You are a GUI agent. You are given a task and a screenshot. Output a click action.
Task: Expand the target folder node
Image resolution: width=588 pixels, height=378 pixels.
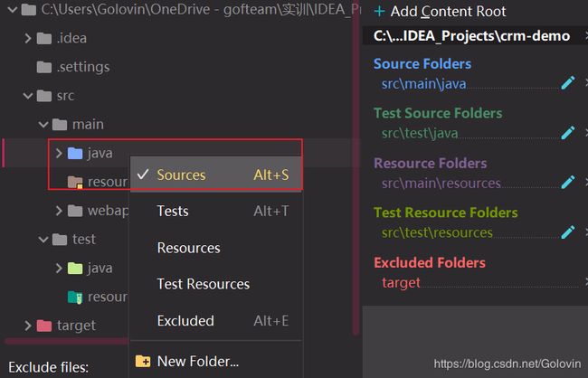pyautogui.click(x=28, y=326)
